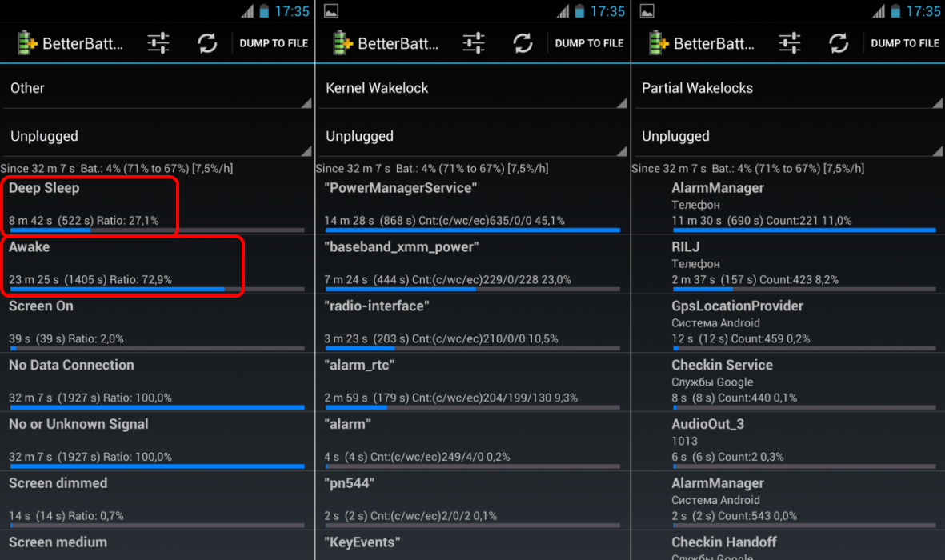945x560 pixels.
Task: Refresh statistics in the left panel
Action: tap(207, 42)
